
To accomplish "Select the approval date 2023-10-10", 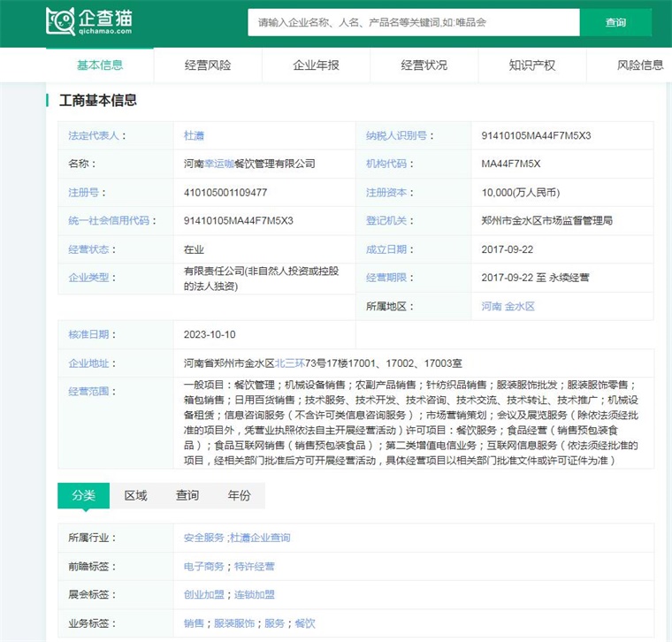I will coord(210,335).
